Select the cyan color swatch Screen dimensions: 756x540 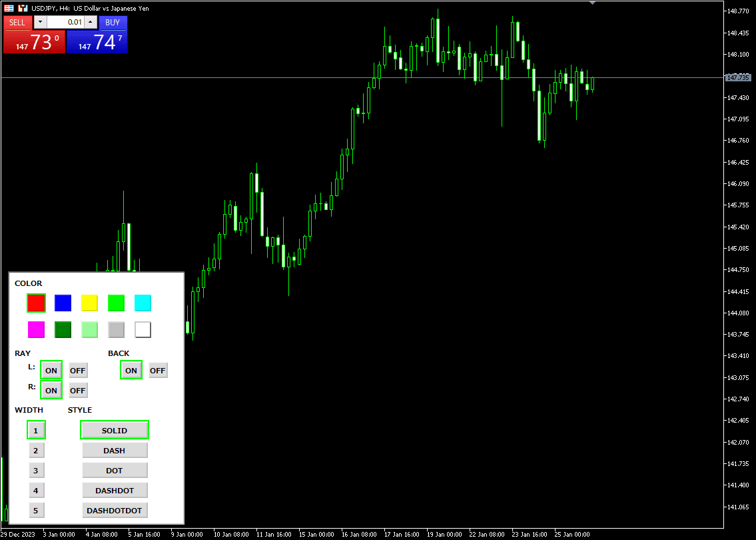point(143,303)
